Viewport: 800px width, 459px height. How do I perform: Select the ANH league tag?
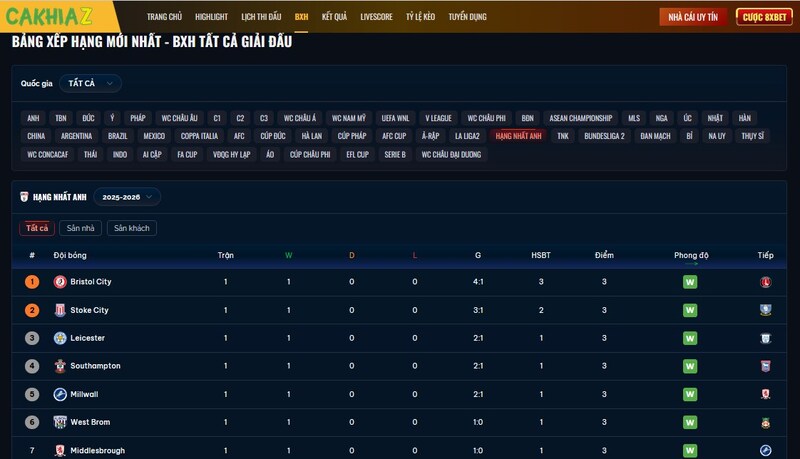click(x=33, y=118)
